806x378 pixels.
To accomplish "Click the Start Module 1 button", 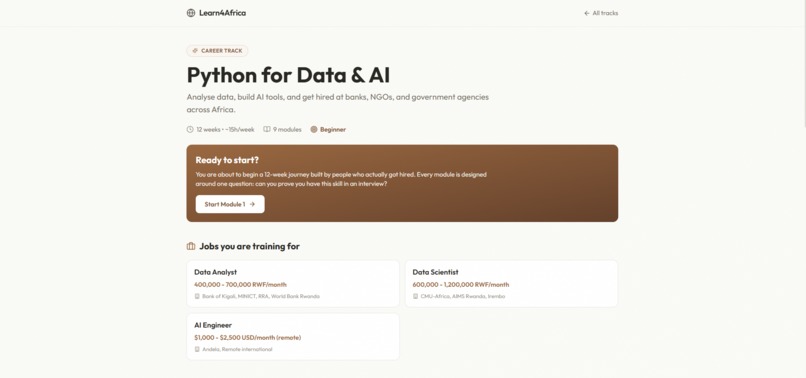I will tap(230, 204).
